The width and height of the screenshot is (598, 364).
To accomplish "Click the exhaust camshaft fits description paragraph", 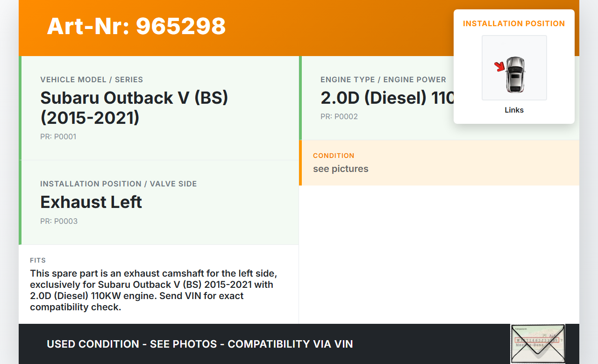I will click(154, 290).
